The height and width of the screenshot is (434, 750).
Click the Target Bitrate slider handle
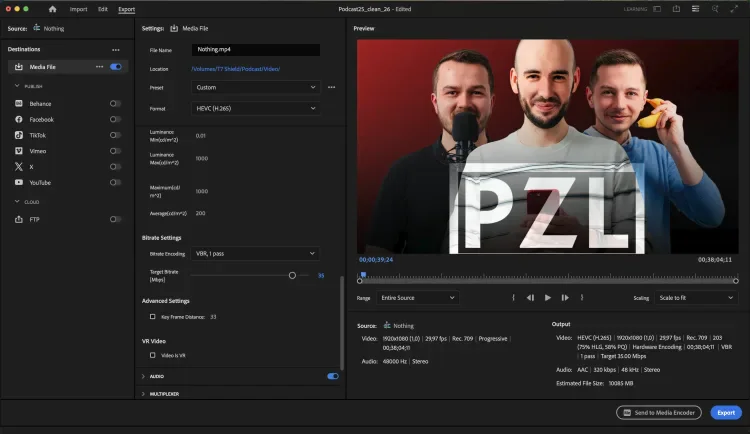tap(292, 275)
